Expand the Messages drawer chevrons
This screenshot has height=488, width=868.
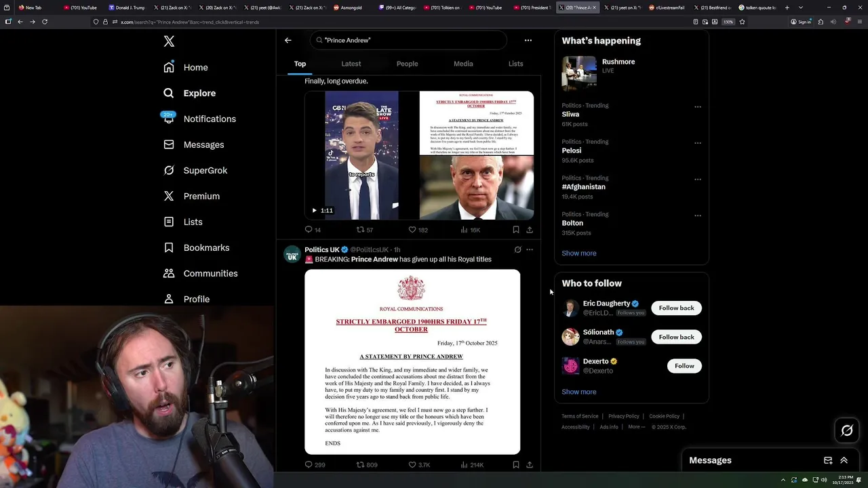844,460
